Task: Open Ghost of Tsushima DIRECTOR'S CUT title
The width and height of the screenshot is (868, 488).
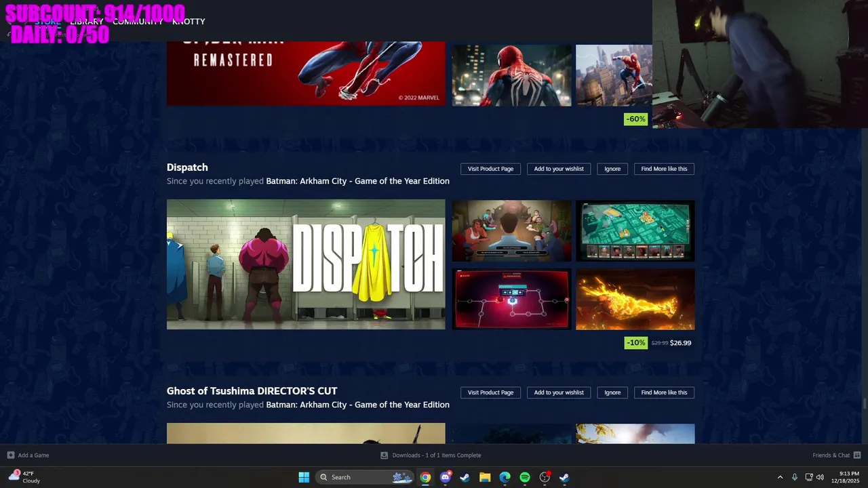Action: (252, 391)
